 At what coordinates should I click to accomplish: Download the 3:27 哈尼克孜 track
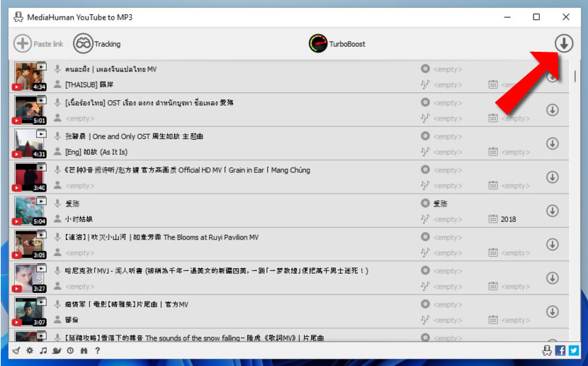(x=553, y=278)
